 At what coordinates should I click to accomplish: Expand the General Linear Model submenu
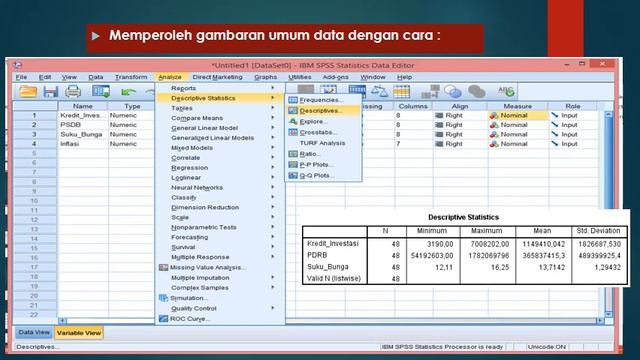pos(220,128)
